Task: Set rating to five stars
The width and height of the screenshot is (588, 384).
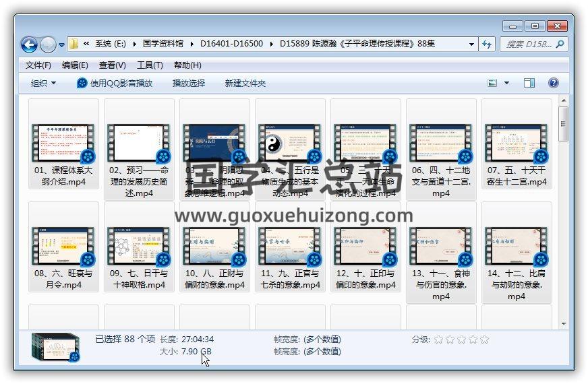Action: point(485,340)
